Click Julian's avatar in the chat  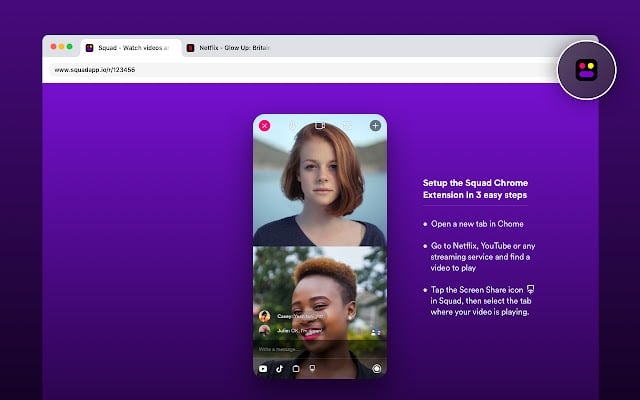(264, 330)
